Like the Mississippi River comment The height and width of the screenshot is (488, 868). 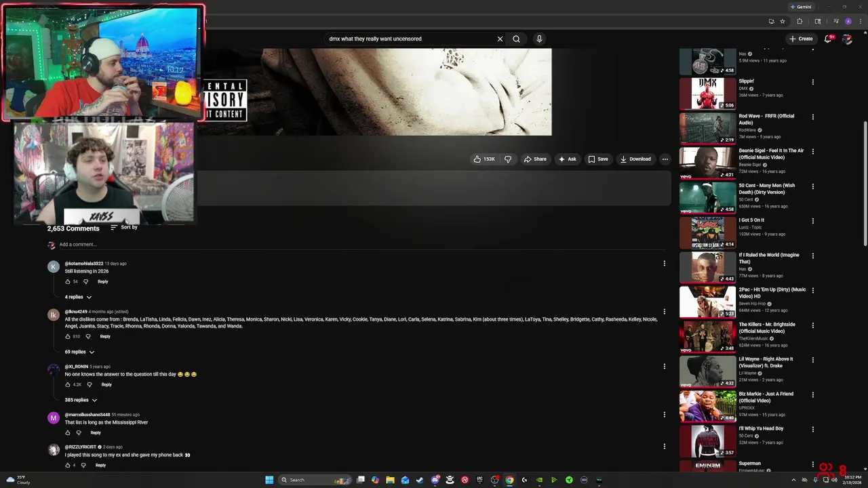[68, 432]
